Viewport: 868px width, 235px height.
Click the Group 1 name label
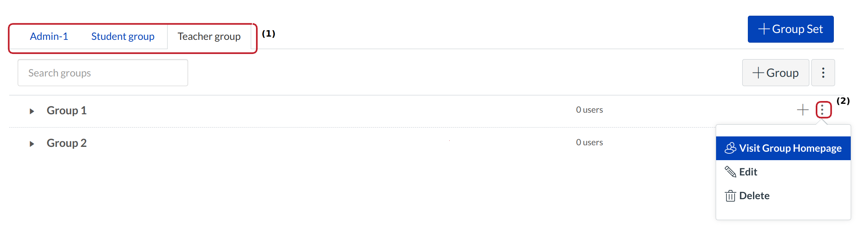[x=67, y=111]
